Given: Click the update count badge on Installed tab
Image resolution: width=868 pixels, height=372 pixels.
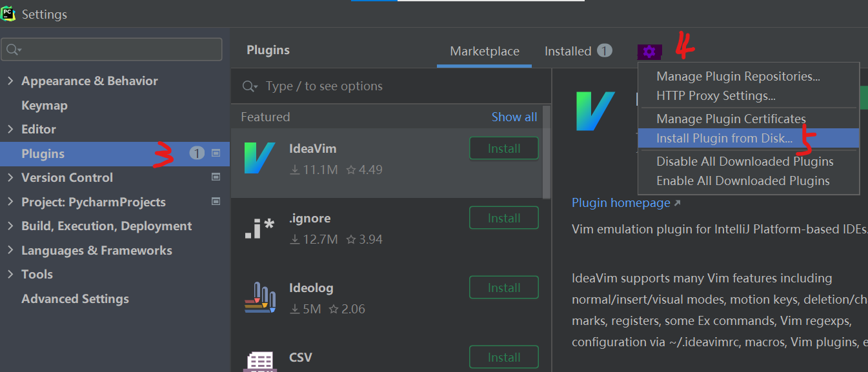Looking at the screenshot, I should point(604,50).
